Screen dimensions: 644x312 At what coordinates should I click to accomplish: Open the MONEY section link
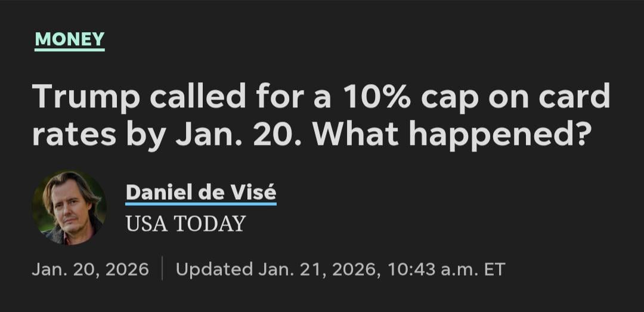point(70,39)
